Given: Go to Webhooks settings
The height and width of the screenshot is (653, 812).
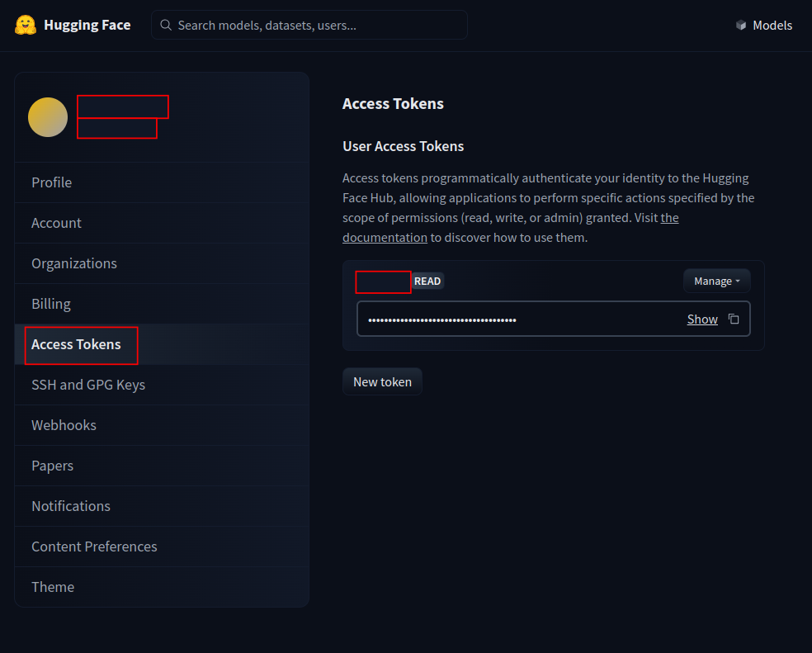Looking at the screenshot, I should (x=64, y=425).
